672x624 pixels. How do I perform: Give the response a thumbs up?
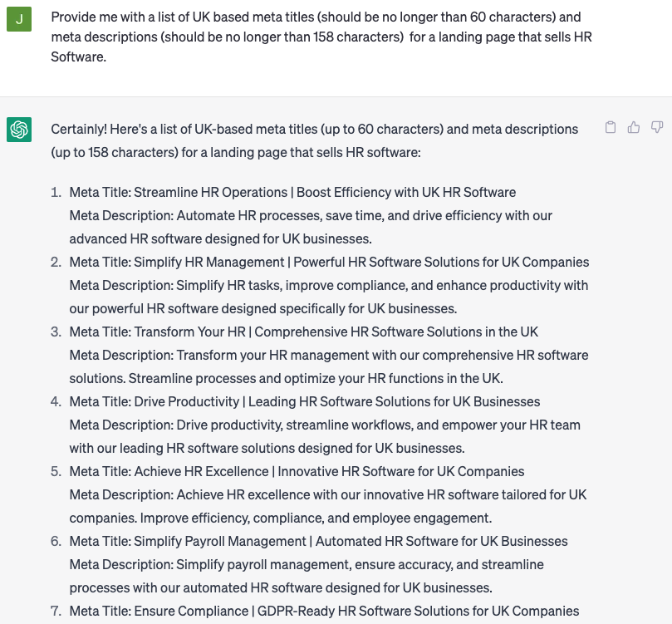[x=634, y=128]
